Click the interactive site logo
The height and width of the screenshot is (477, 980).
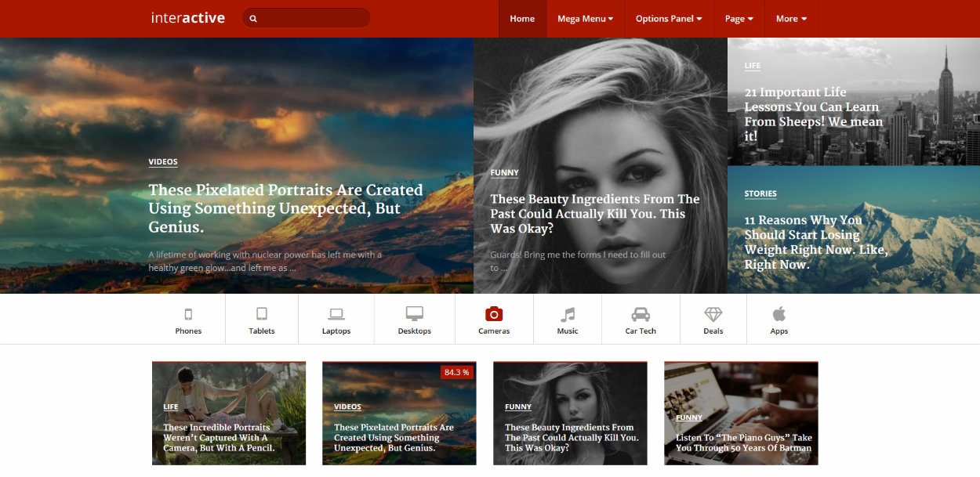click(x=188, y=18)
